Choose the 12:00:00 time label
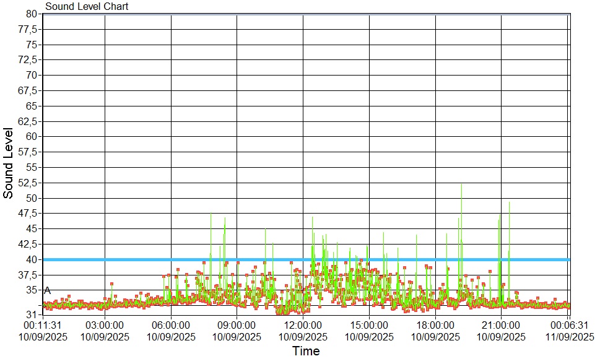This screenshot has height=364, width=613. pos(303,324)
